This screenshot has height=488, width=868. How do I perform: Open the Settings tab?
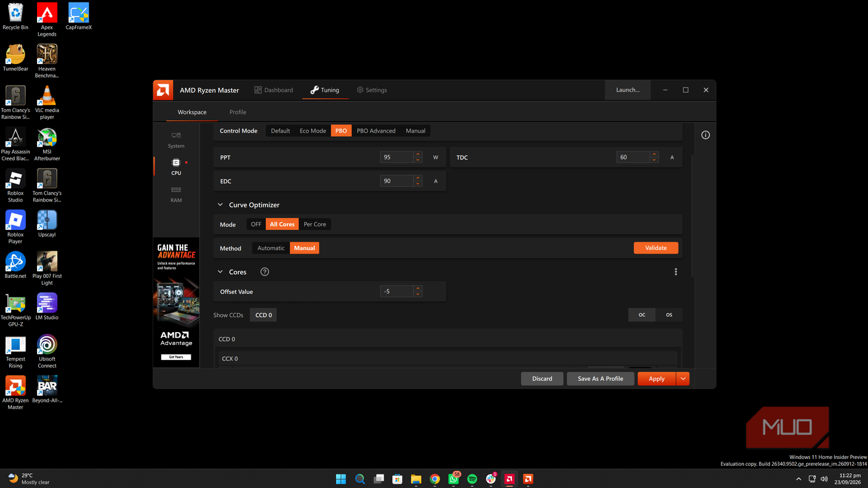pos(372,90)
